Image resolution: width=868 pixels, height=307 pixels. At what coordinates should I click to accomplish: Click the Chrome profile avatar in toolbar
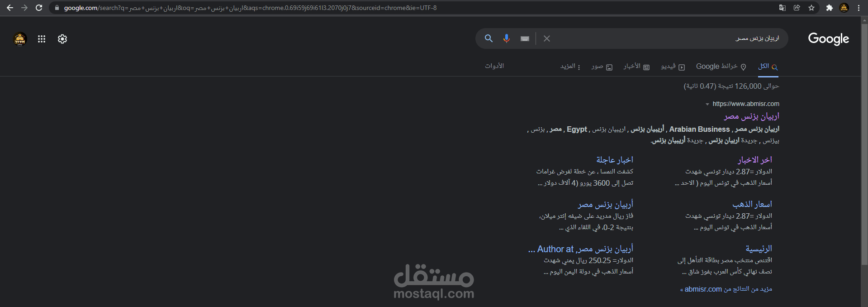(844, 8)
